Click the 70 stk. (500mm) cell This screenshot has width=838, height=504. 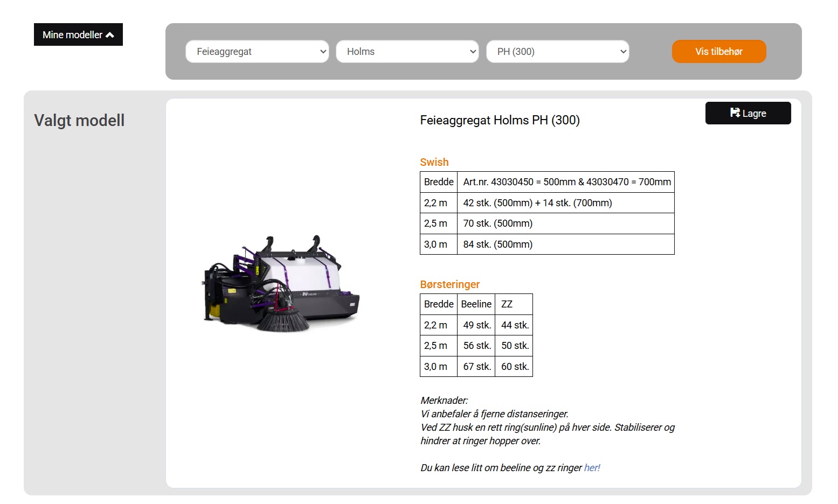tap(566, 223)
